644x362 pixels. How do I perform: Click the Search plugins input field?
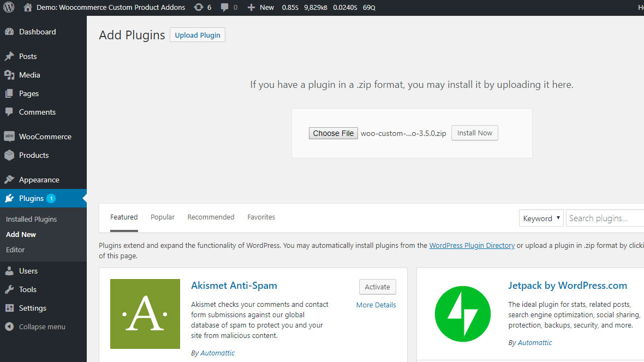(x=605, y=218)
